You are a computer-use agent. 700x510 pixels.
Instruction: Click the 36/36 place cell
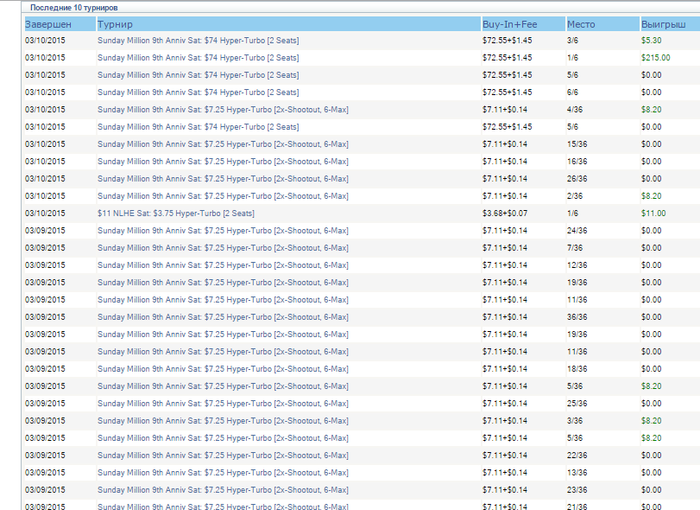click(577, 317)
